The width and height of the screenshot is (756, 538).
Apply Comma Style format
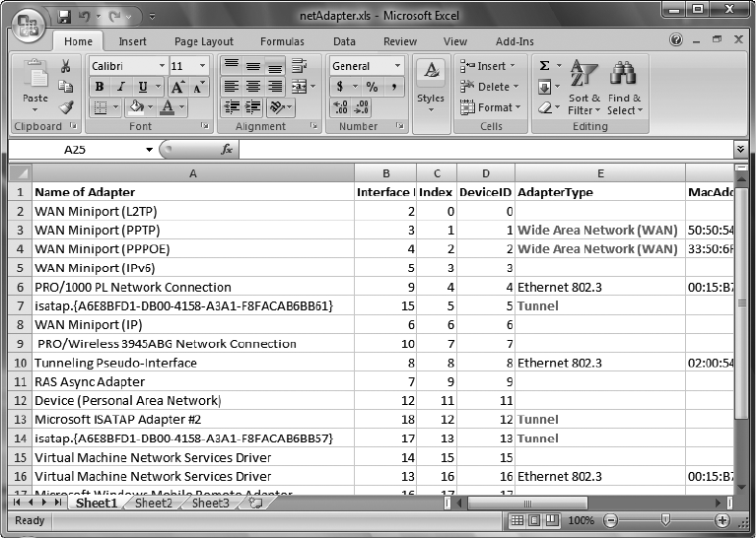[x=394, y=87]
